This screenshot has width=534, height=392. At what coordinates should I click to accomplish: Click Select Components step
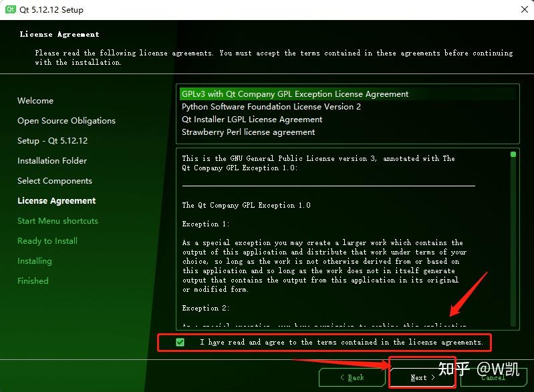[55, 181]
